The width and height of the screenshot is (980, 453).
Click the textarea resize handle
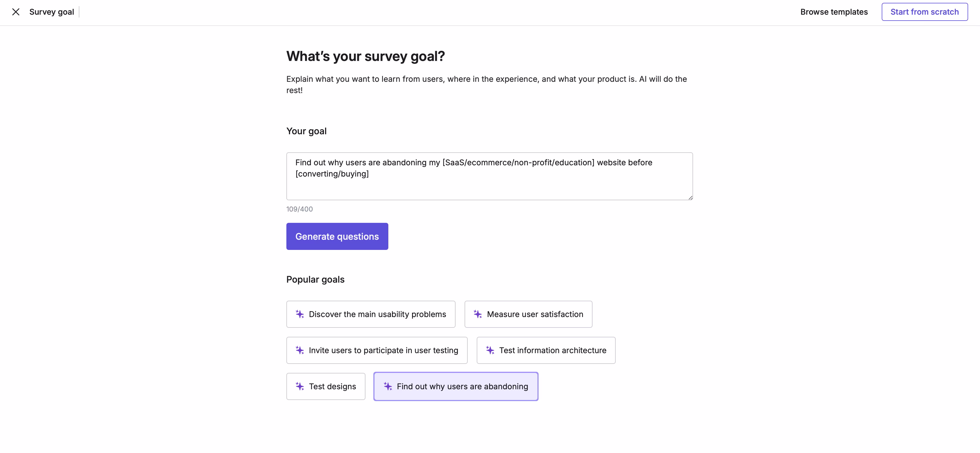coord(689,197)
